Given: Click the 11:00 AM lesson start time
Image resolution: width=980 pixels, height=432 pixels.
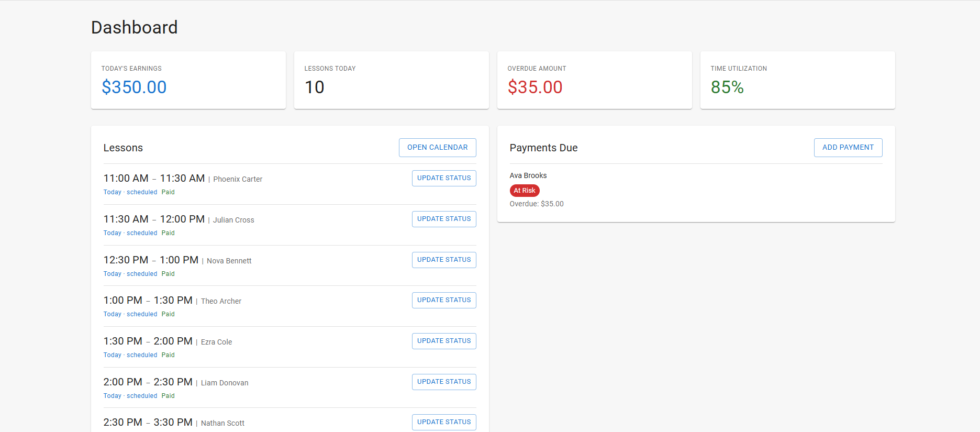Looking at the screenshot, I should 126,178.
